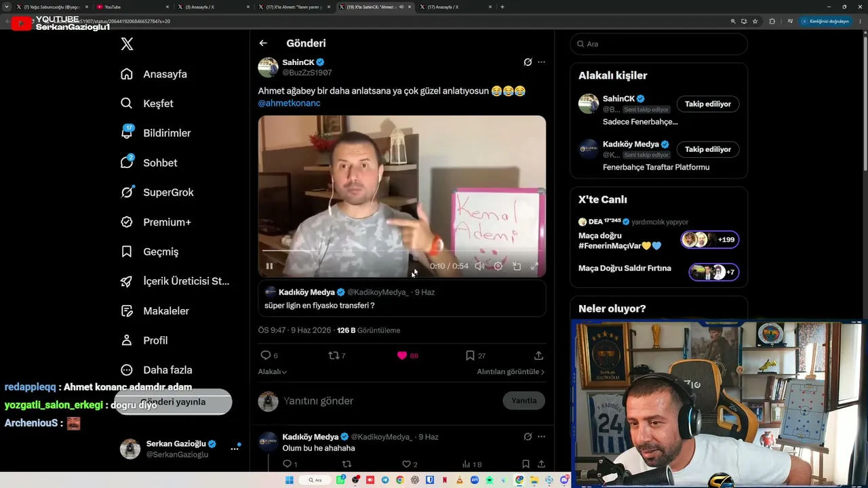Go back with the Gönderi arrow
The height and width of the screenshot is (488, 868).
point(263,43)
